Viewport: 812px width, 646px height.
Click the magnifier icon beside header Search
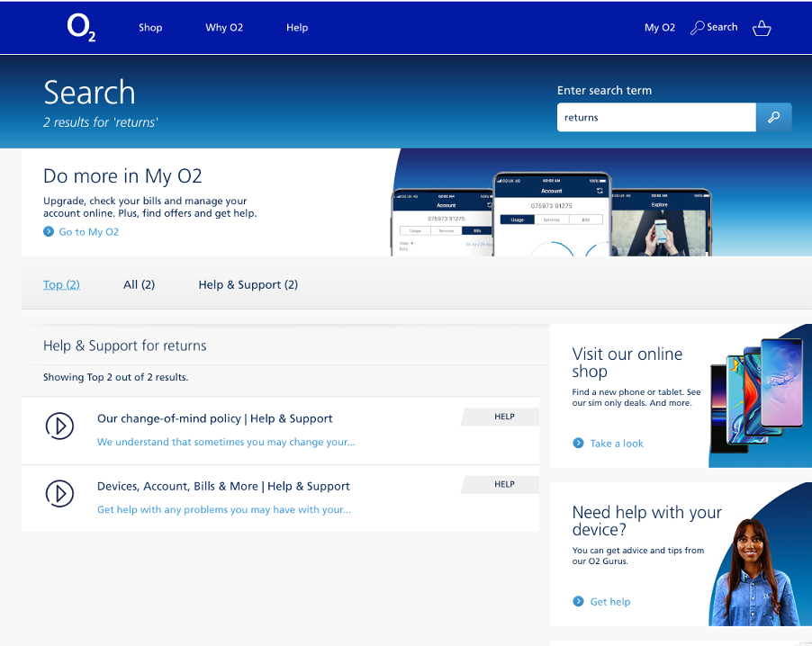[697, 27]
